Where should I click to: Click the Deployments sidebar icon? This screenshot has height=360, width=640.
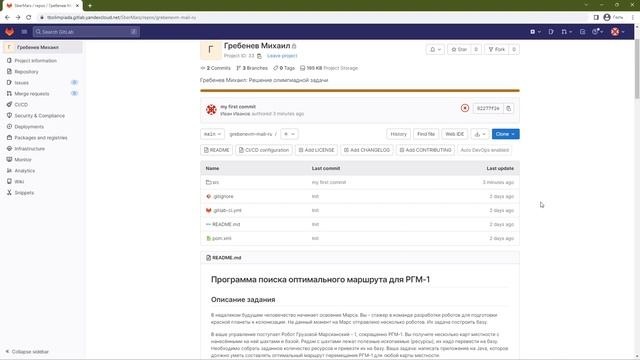coord(9,127)
